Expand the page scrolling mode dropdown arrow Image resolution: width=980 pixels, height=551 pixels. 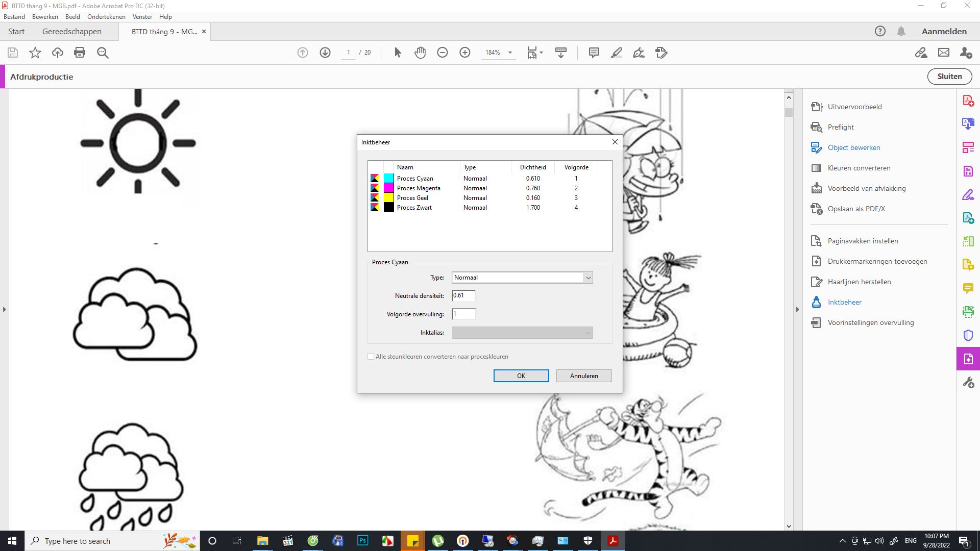point(541,53)
